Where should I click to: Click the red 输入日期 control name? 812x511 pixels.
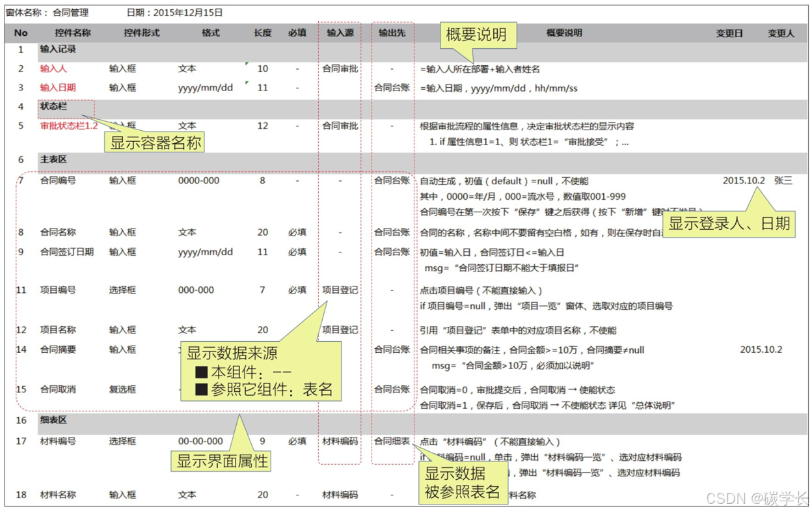point(58,87)
